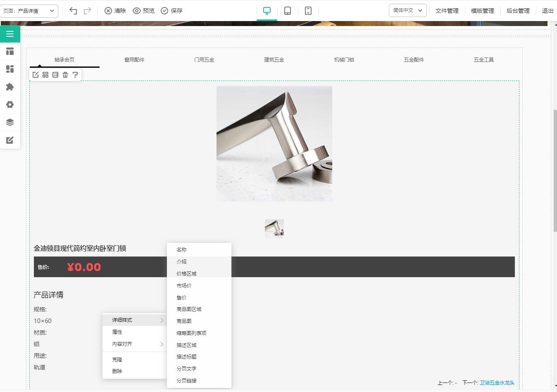Open the 页面 产品详情 page dropdown
This screenshot has width=557, height=392.
(x=29, y=11)
